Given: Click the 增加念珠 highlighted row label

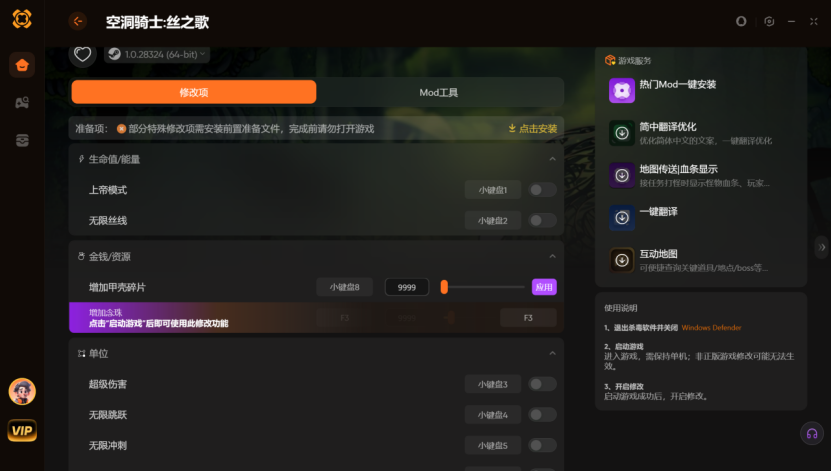Looking at the screenshot, I should pos(105,313).
